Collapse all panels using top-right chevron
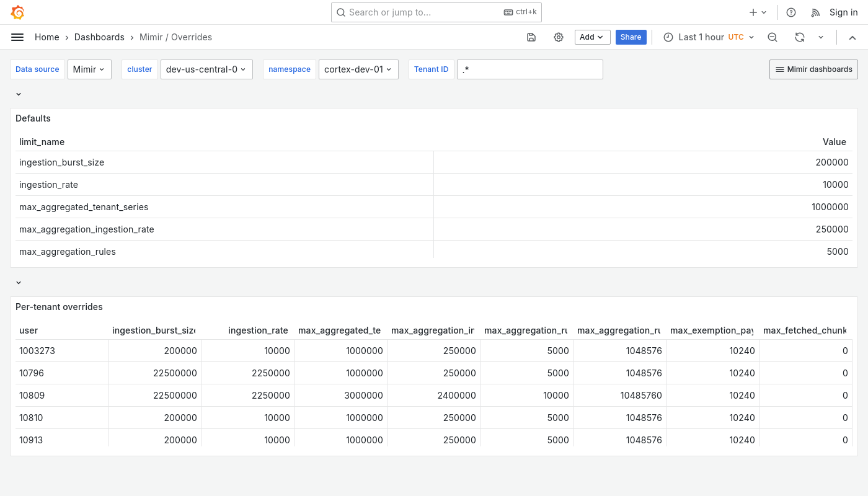 tap(852, 37)
